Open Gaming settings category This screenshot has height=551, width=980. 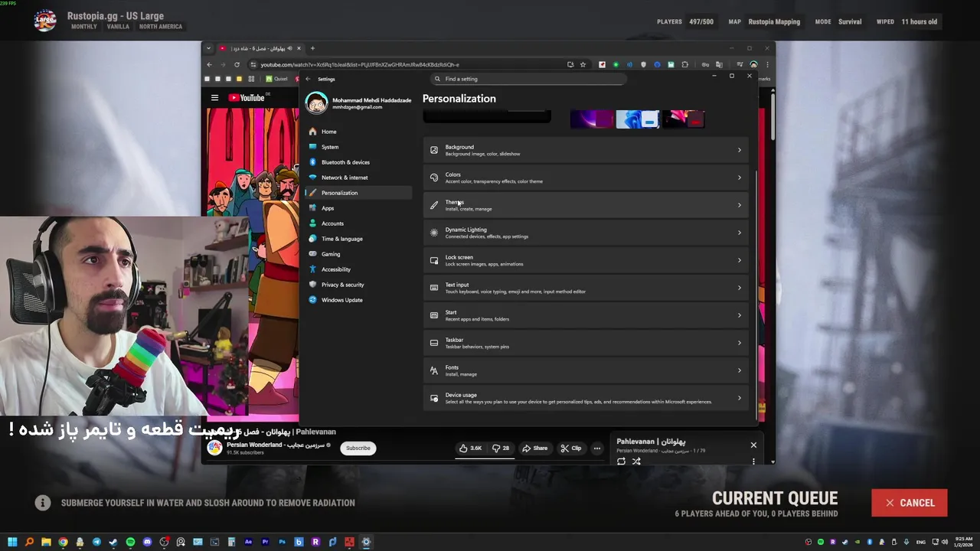[x=358, y=254]
